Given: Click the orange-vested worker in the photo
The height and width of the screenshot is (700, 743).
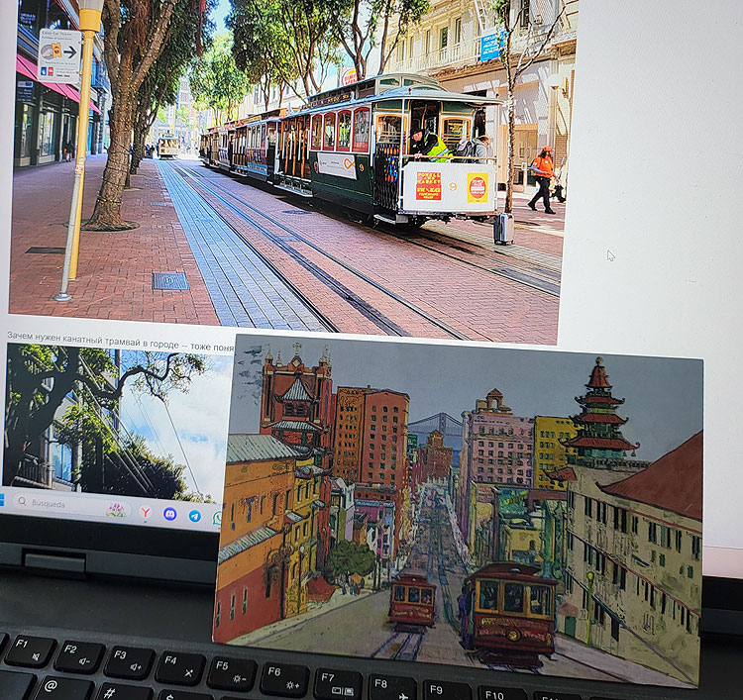Looking at the screenshot, I should point(542,178).
